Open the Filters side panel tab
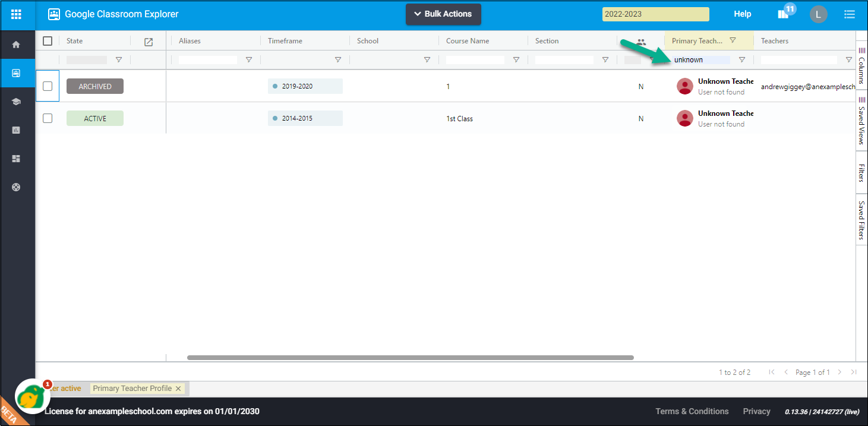Viewport: 868px width, 426px height. click(x=861, y=173)
